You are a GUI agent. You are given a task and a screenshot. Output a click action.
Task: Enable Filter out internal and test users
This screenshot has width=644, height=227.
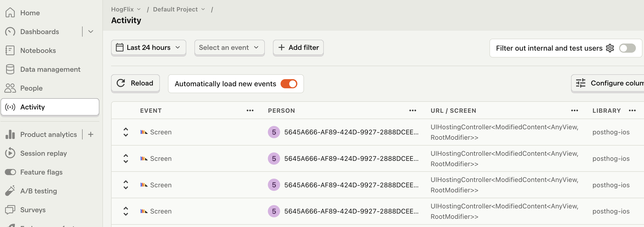[x=627, y=48]
